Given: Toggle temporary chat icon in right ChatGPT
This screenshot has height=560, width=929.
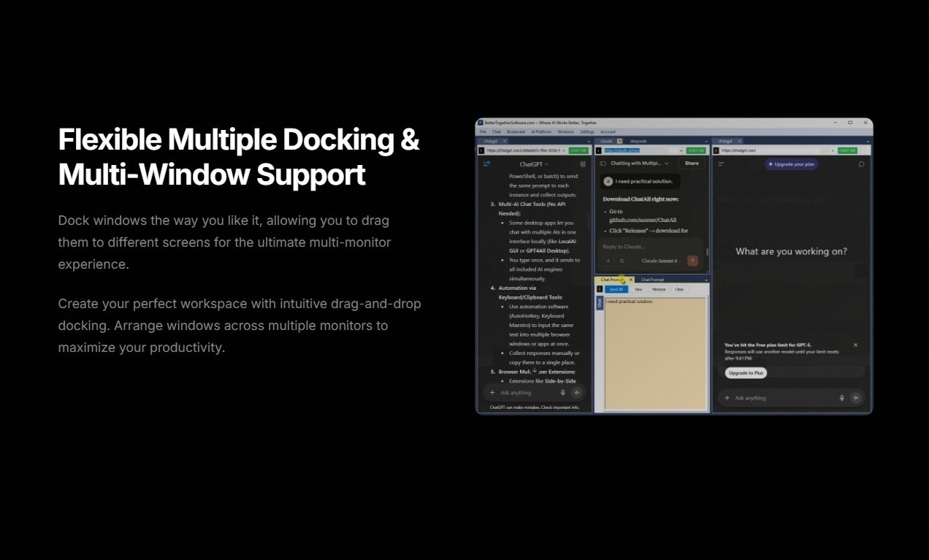Looking at the screenshot, I should (861, 164).
